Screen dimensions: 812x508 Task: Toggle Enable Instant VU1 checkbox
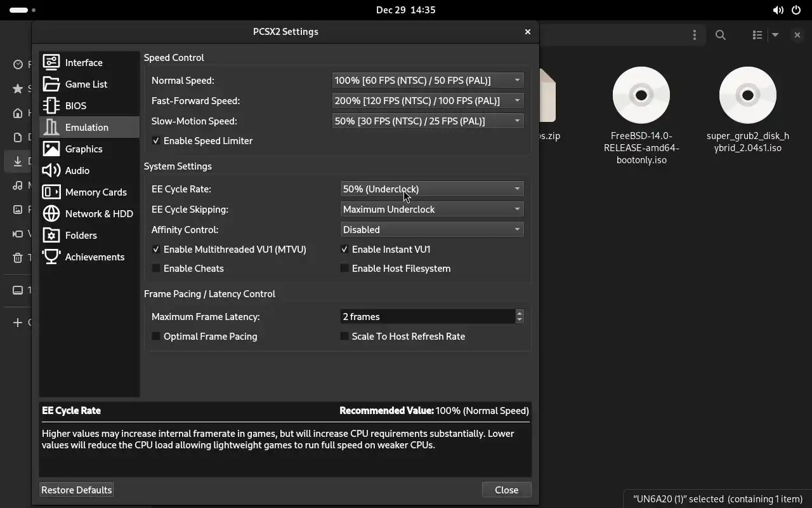[344, 250]
